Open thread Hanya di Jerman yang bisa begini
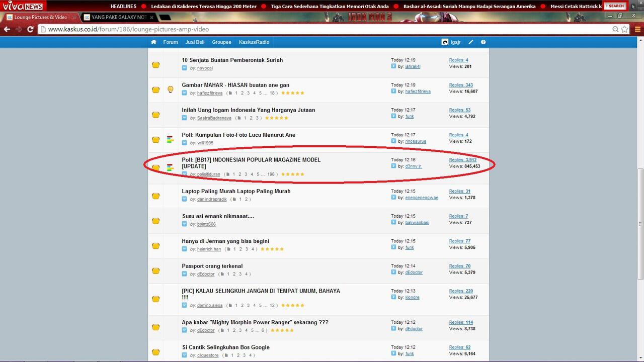The height and width of the screenshot is (362, 644). [225, 241]
